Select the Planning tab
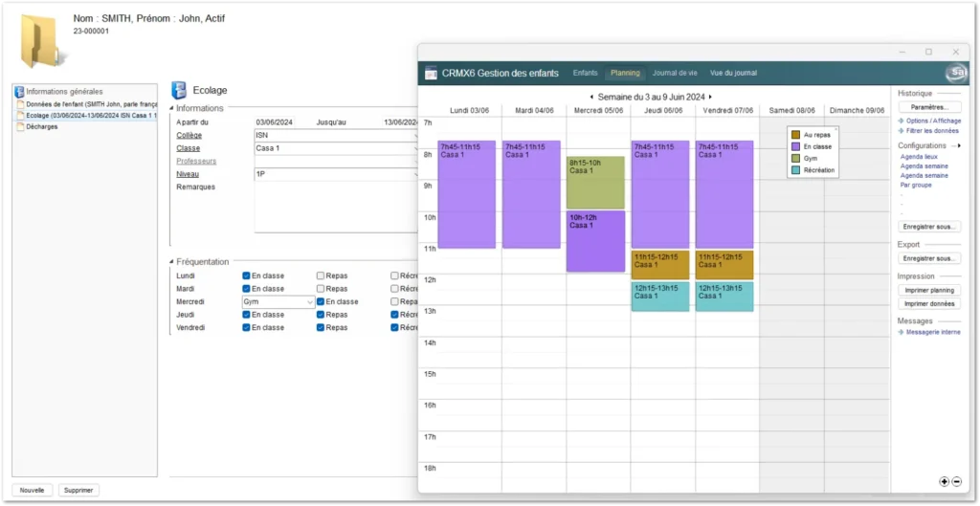Screen dimensions: 980x506 [626, 73]
